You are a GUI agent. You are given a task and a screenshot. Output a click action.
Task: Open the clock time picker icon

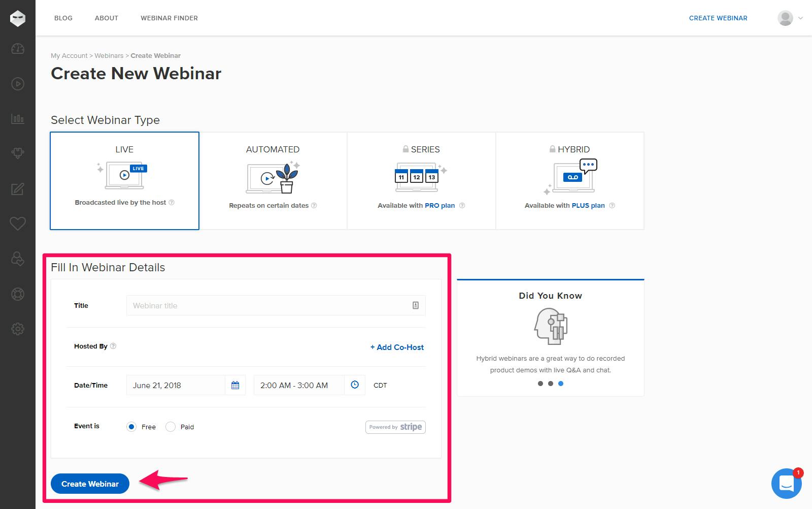355,385
